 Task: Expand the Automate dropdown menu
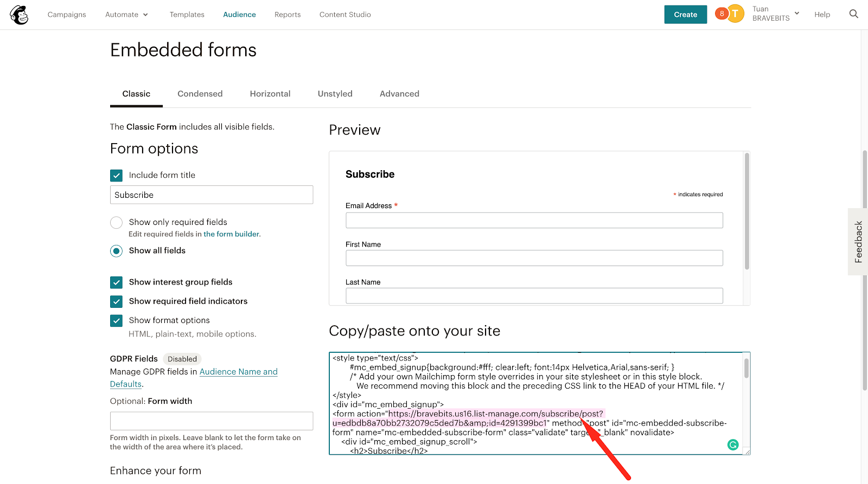(x=126, y=15)
